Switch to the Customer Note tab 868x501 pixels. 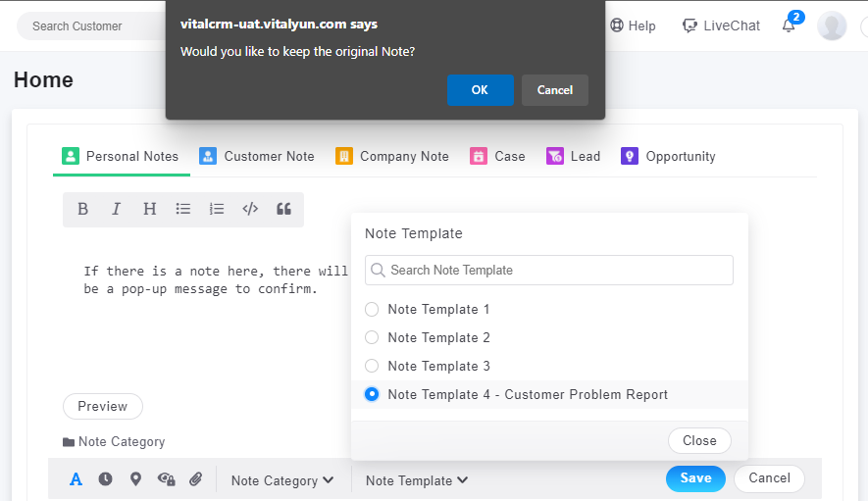[257, 156]
